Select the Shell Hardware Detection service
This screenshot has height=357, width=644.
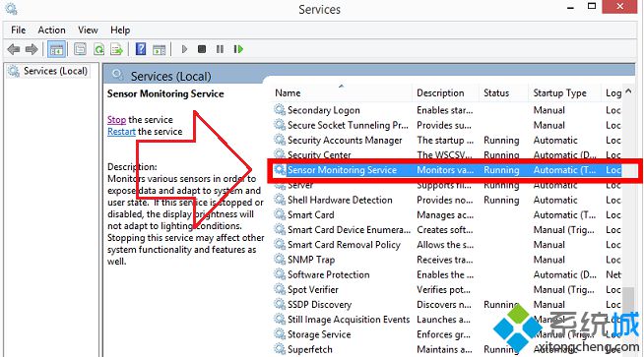coord(448,200)
